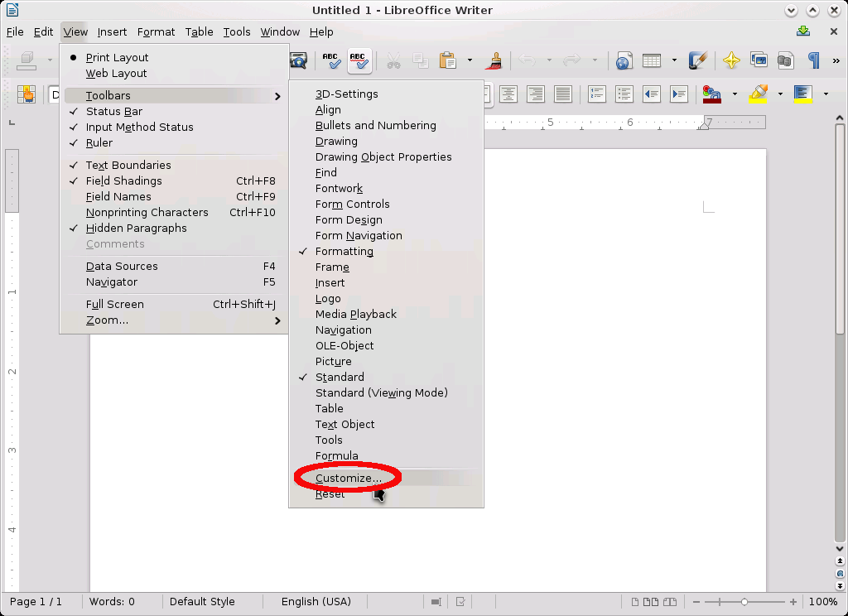Toggle AutoSpellcheck as you type

click(359, 60)
